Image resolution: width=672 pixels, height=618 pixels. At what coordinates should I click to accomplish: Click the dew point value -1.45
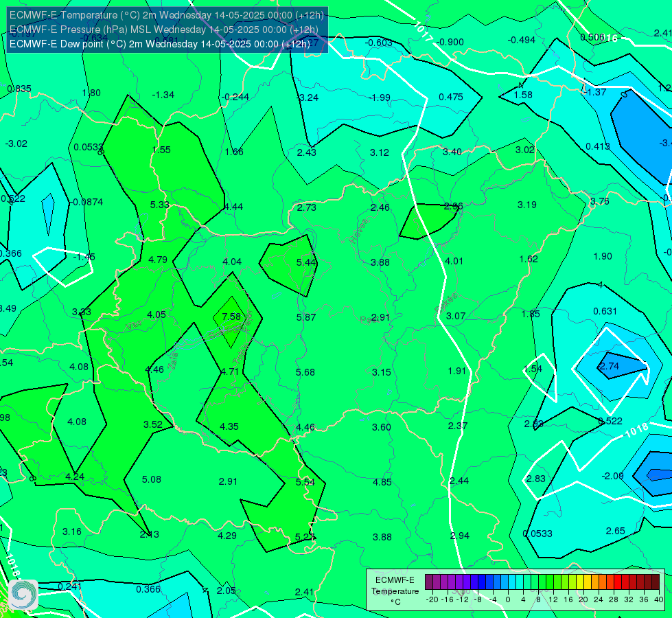pos(84,257)
